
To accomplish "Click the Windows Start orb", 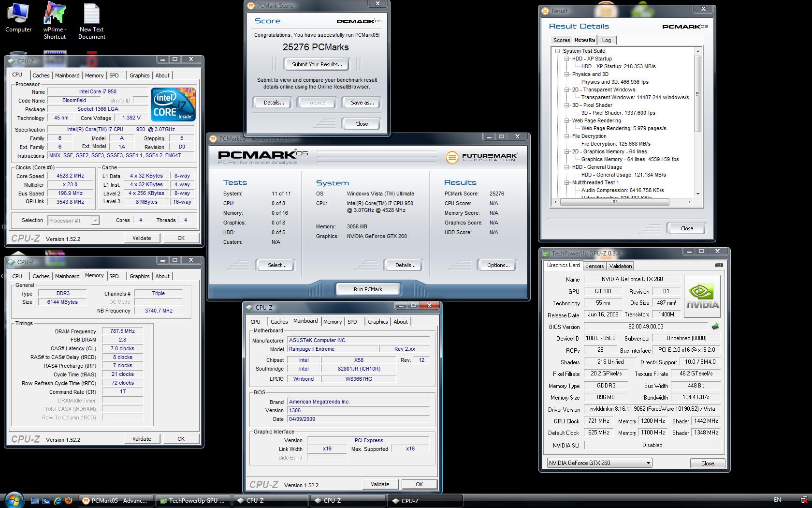I will 14,500.
